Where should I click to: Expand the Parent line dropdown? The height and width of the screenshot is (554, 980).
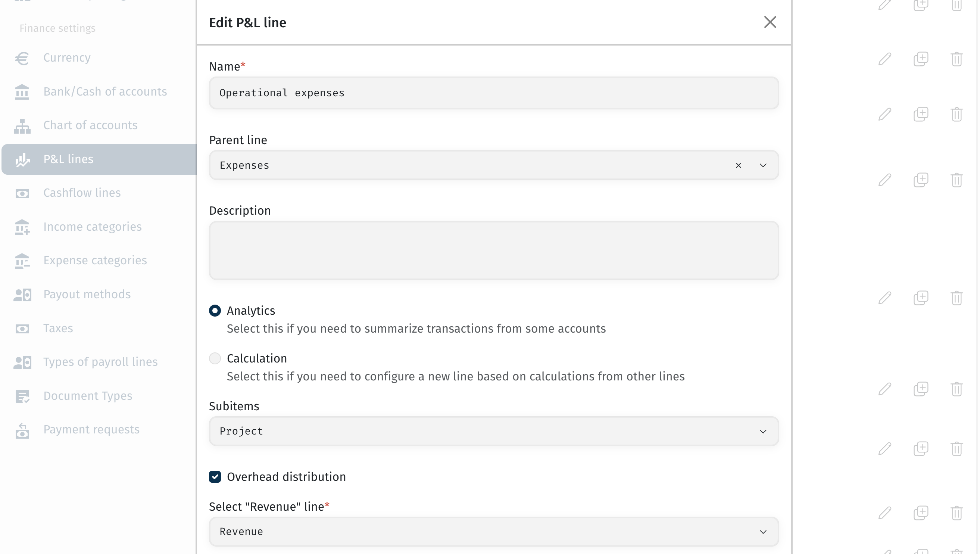click(x=763, y=165)
